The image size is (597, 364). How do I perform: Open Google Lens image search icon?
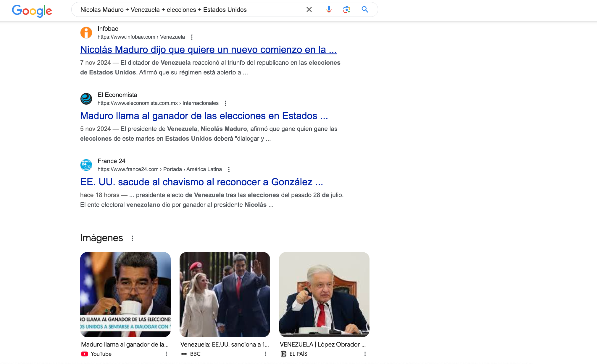click(346, 9)
